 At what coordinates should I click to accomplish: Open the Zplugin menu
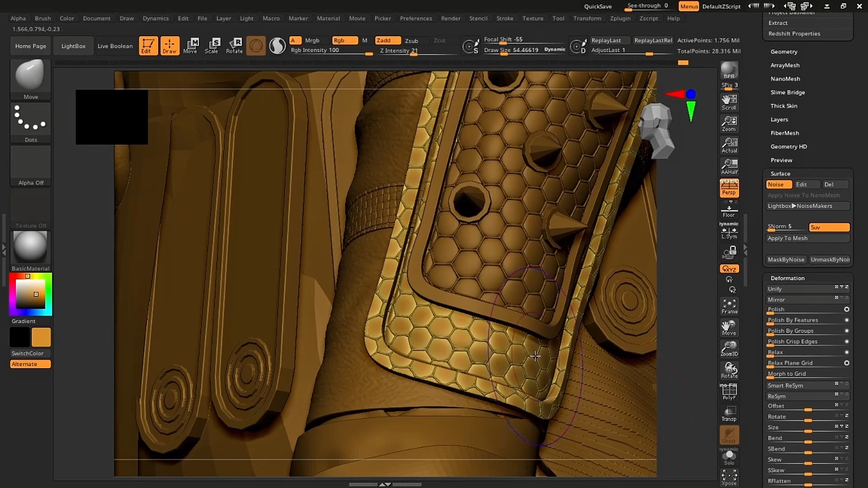[620, 18]
